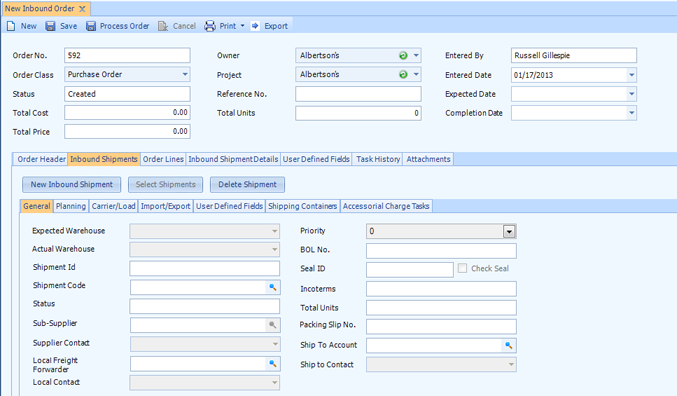677x396 pixels.
Task: Click the Total Cost field
Action: pos(127,113)
